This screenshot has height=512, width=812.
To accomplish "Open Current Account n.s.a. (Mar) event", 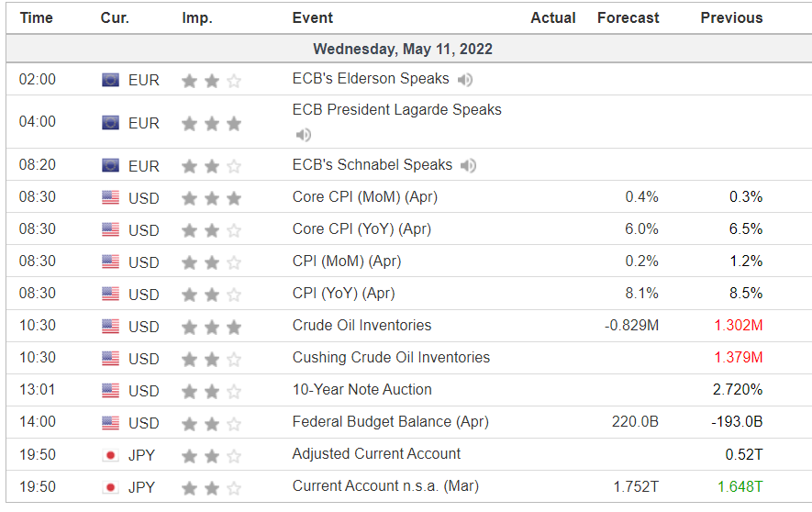I will [385, 485].
